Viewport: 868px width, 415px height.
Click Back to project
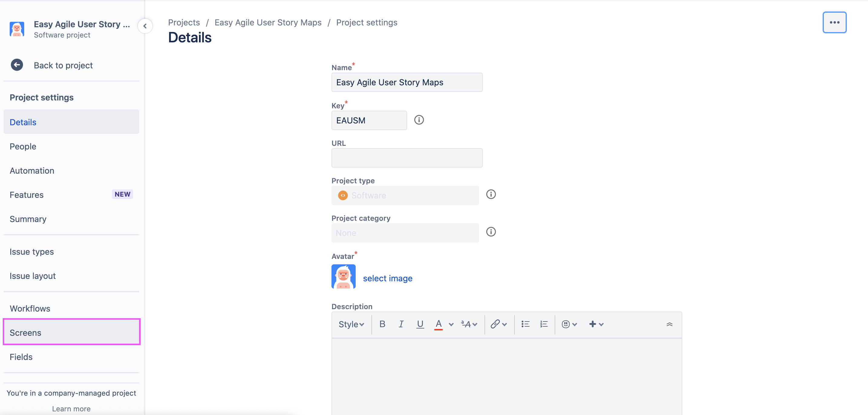click(63, 65)
